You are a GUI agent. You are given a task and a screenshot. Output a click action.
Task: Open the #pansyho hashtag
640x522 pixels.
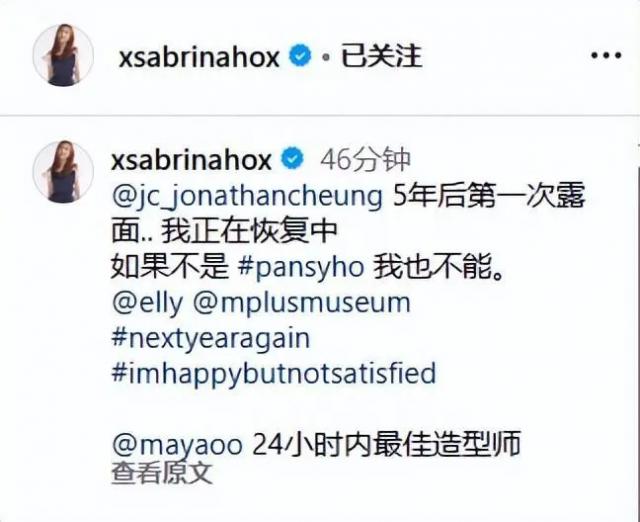tap(301, 269)
